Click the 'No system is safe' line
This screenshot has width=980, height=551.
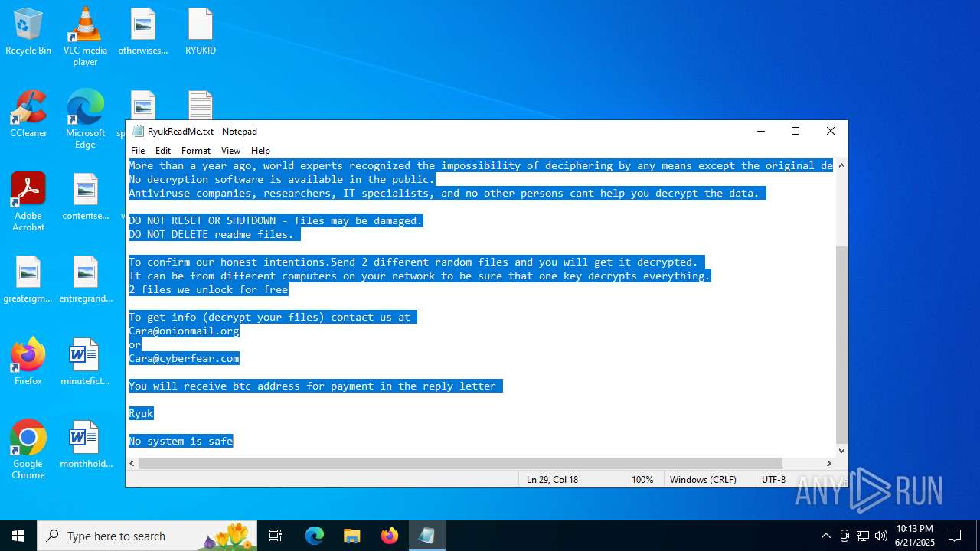(181, 441)
